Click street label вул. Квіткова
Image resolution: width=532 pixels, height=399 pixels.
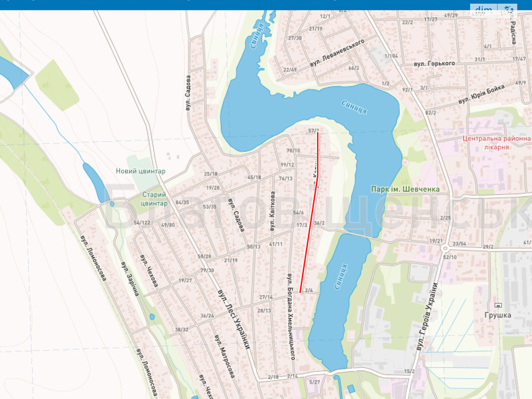(273, 211)
